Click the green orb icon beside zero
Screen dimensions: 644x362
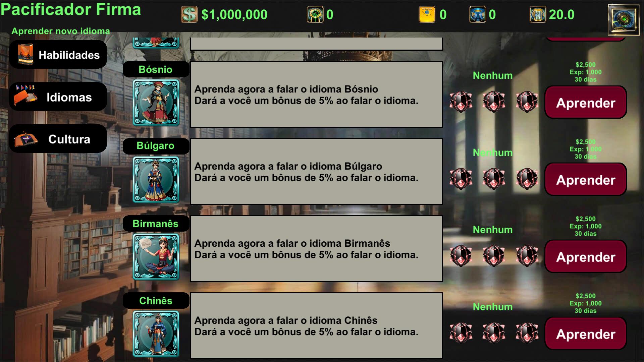coord(315,14)
